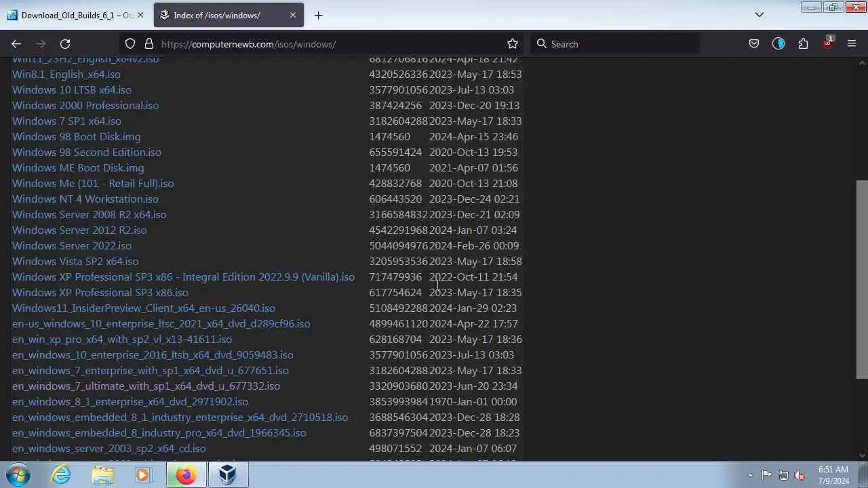Screen dimensions: 868x488
Task: Switch to the Download_Old_Builds_6_1 tab
Action: 76,15
